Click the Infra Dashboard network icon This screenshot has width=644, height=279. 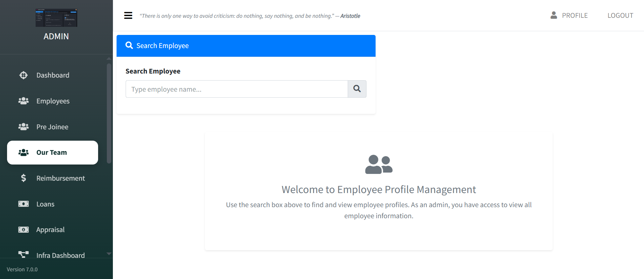(x=24, y=254)
